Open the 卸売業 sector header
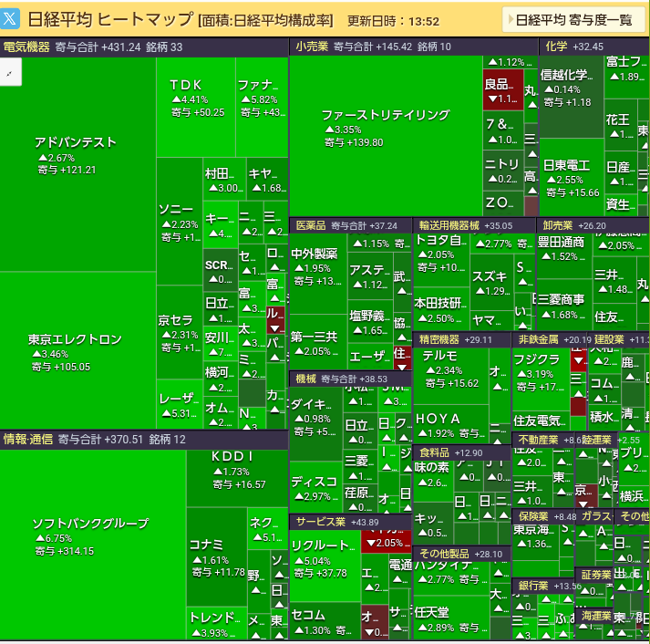Screen dimensions: 650x644 tap(593, 225)
